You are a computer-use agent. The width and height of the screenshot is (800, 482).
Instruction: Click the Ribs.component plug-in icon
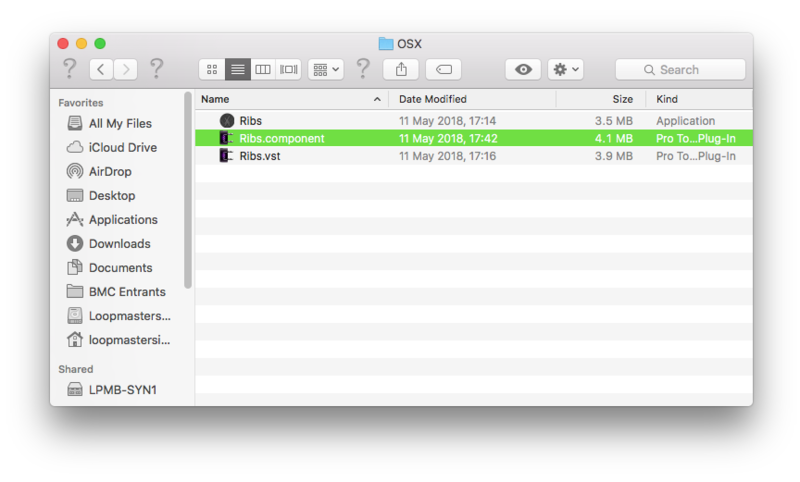227,138
